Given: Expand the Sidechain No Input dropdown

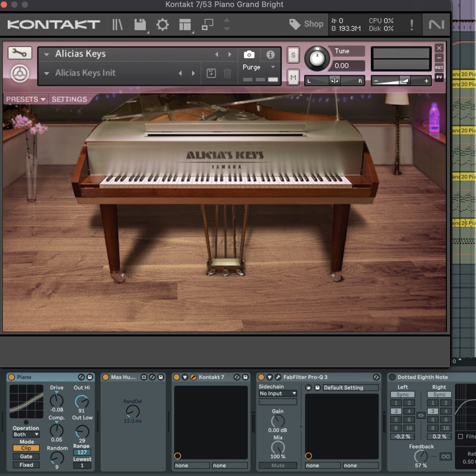Looking at the screenshot, I should [x=278, y=393].
